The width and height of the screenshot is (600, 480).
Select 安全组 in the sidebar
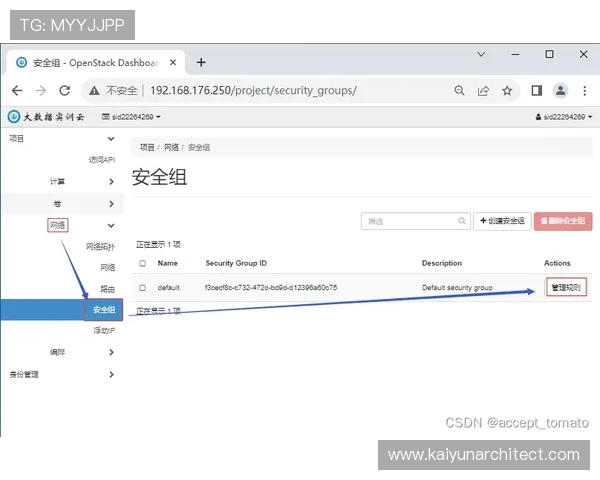tap(104, 309)
